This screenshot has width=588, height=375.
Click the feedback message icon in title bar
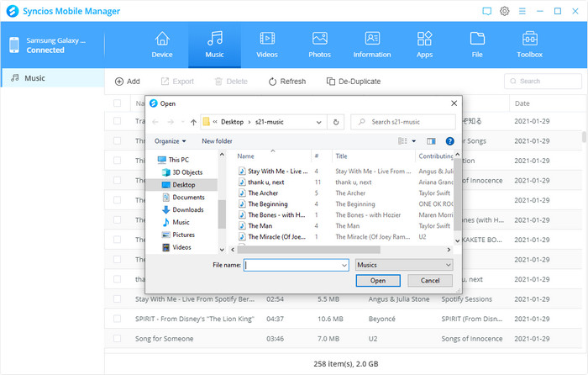coord(486,11)
